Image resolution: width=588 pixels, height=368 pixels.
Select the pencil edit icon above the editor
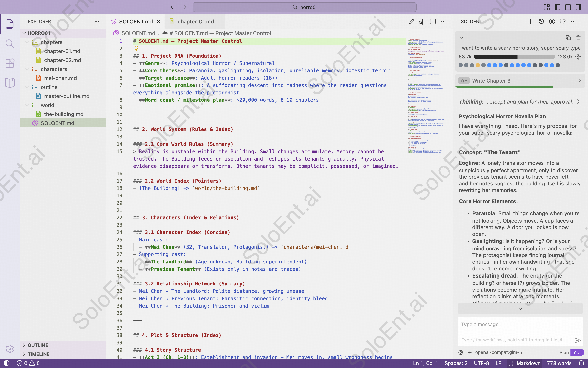[412, 21]
